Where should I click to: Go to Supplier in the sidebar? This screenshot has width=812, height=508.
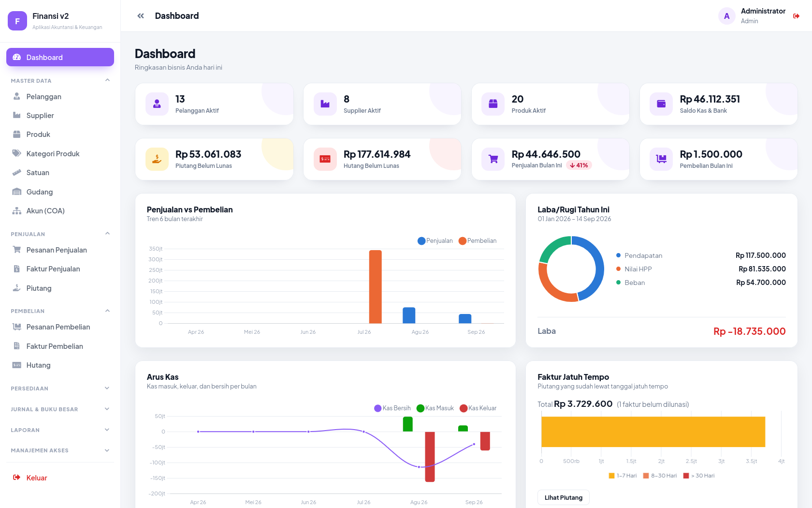(60, 115)
